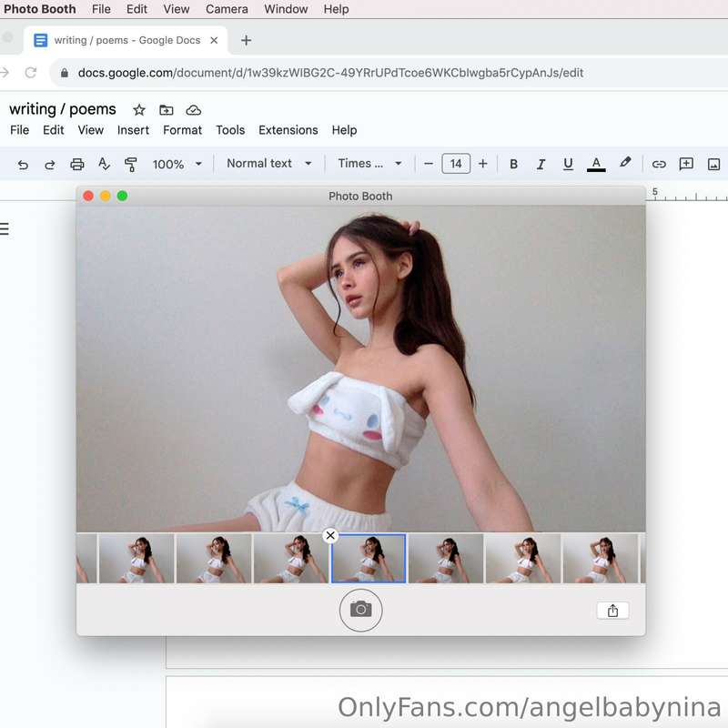Activate the Paint format roller icon
The height and width of the screenshot is (728, 728).
[131, 165]
